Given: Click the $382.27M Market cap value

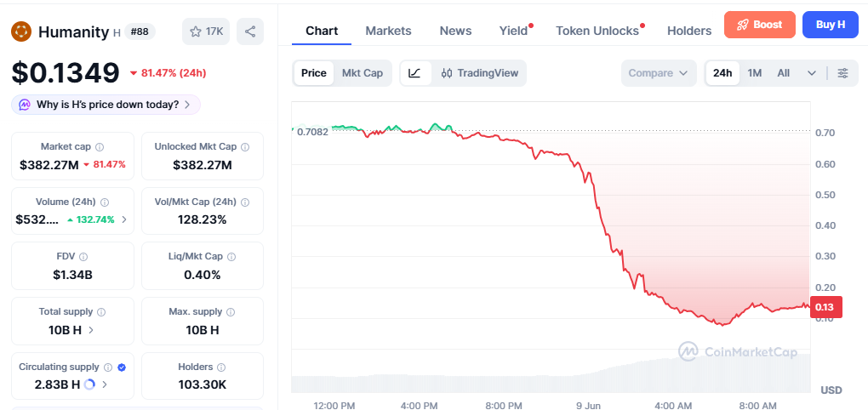Looking at the screenshot, I should [49, 165].
